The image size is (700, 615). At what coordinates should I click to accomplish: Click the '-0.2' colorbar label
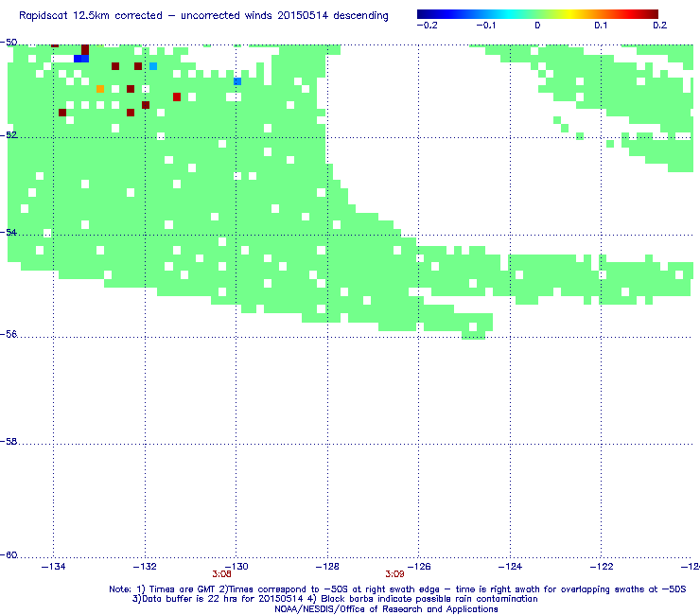tap(427, 26)
